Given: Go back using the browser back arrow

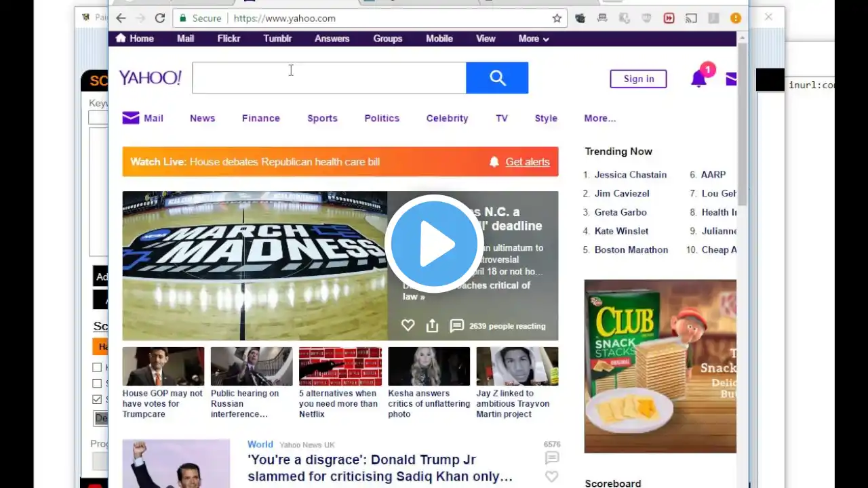Looking at the screenshot, I should (121, 18).
